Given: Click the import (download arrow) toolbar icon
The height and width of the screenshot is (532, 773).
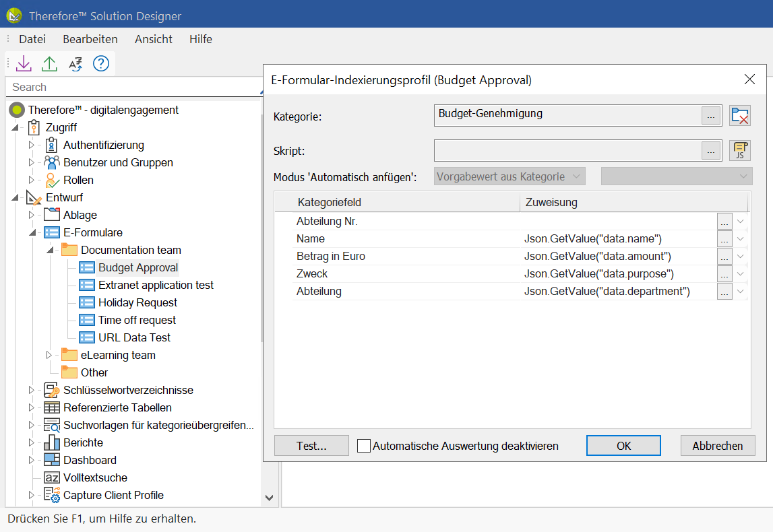Looking at the screenshot, I should [x=24, y=63].
